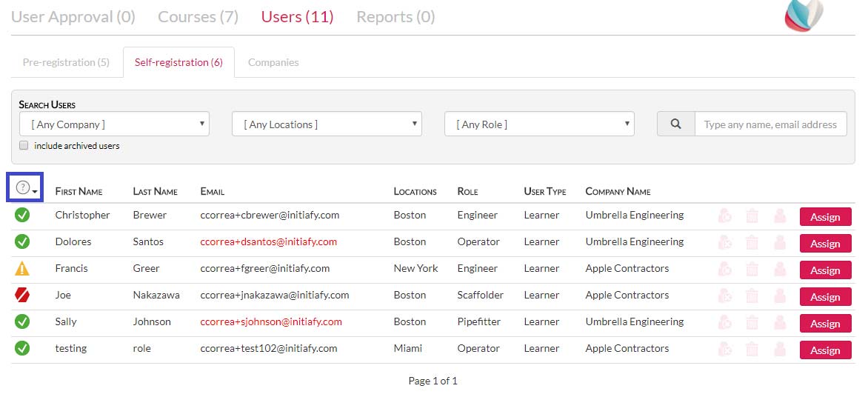Click the red blocked status icon for Joe Nakazawa
The width and height of the screenshot is (868, 397).
pyautogui.click(x=22, y=295)
